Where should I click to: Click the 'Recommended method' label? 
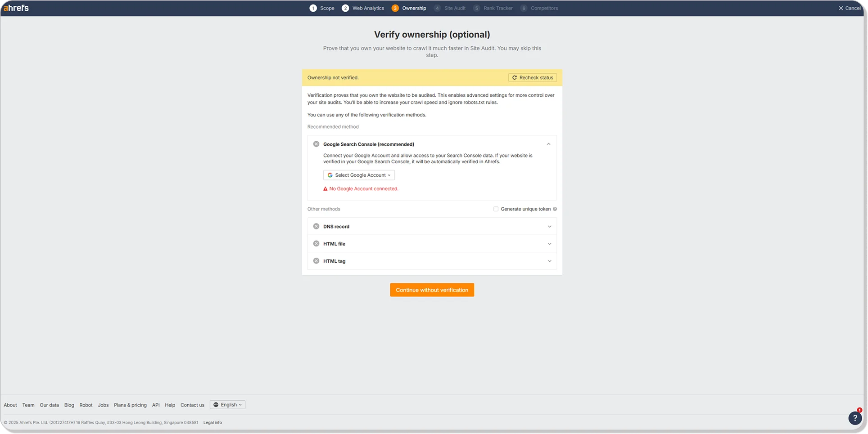333,127
